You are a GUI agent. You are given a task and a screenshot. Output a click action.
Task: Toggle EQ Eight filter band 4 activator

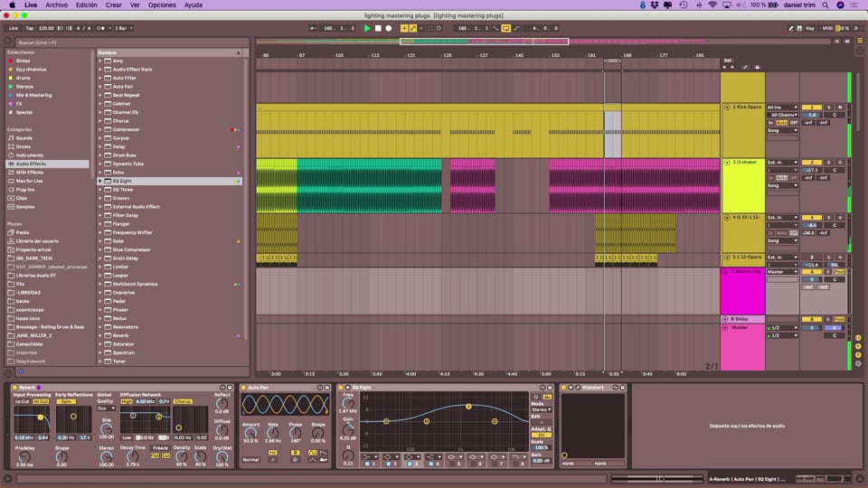(x=430, y=464)
